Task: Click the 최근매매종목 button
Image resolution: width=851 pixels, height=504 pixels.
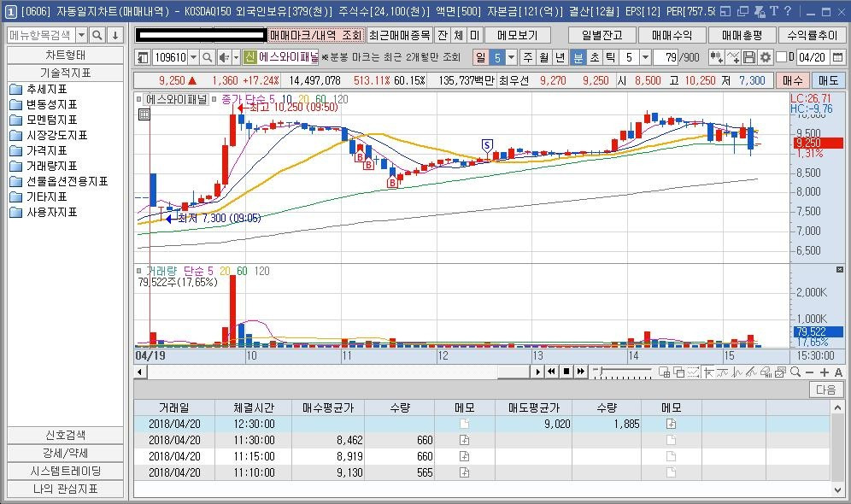Action: point(400,35)
